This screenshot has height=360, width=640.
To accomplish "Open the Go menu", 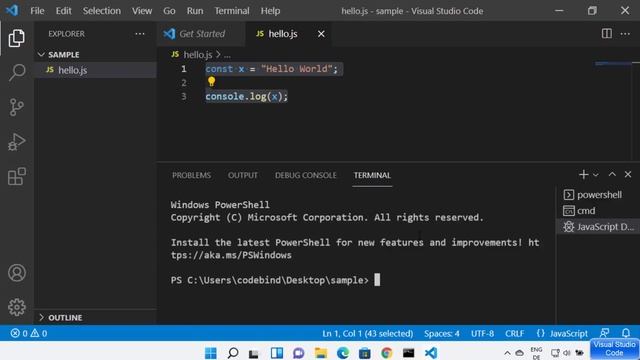I will pos(169,11).
